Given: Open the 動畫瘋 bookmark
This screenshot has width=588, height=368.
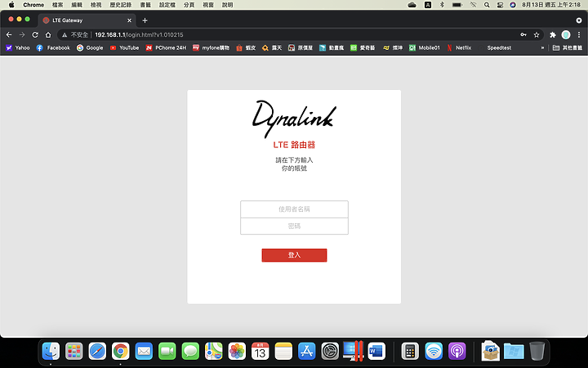Looking at the screenshot, I should point(332,47).
